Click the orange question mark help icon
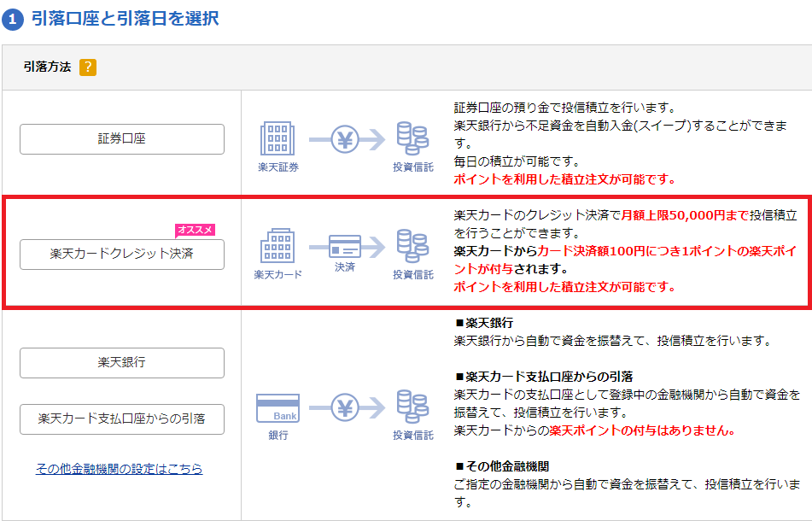The height and width of the screenshot is (521, 812). [x=87, y=67]
